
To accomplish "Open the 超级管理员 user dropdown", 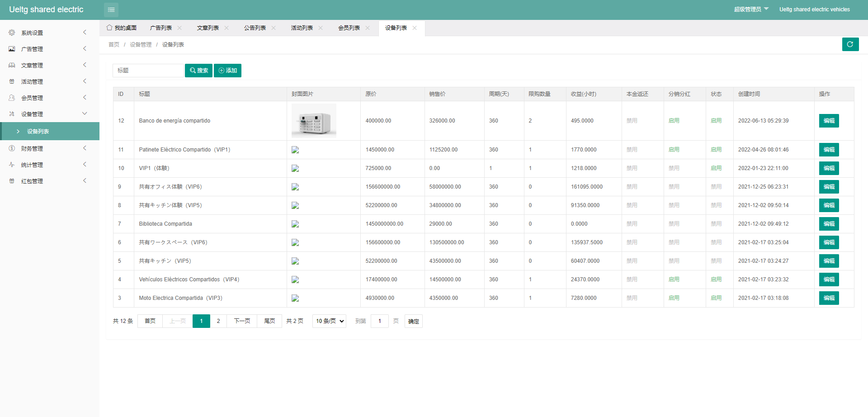I will pos(751,9).
